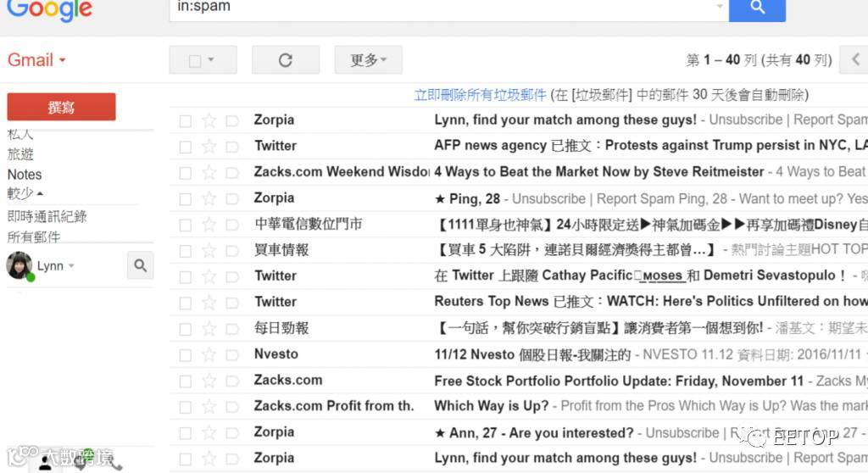Open 即時通訊紀錄 folder
Viewport: 868px width, 473px height.
click(47, 216)
